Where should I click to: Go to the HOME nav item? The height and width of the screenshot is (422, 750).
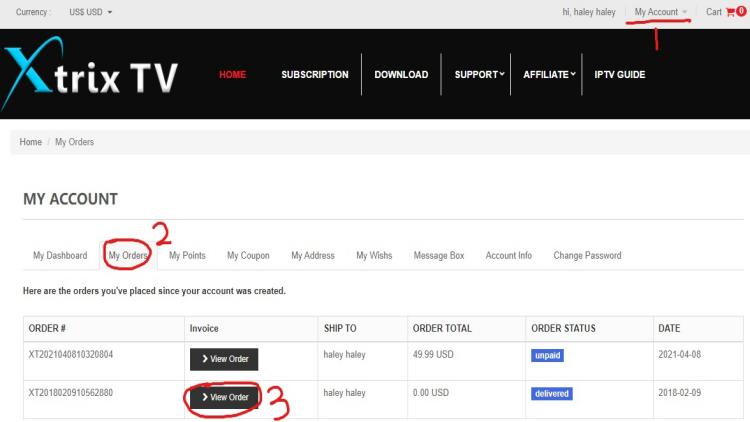(x=232, y=75)
